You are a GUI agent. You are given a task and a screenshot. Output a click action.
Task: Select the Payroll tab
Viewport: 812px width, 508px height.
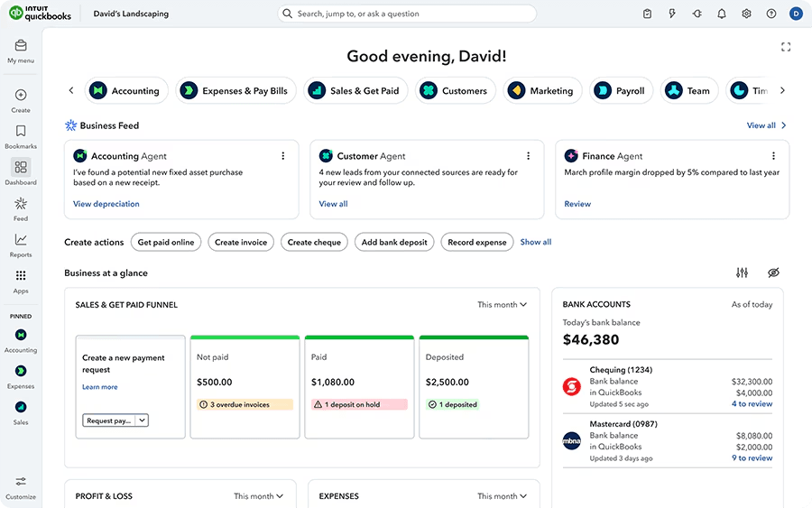pos(621,91)
